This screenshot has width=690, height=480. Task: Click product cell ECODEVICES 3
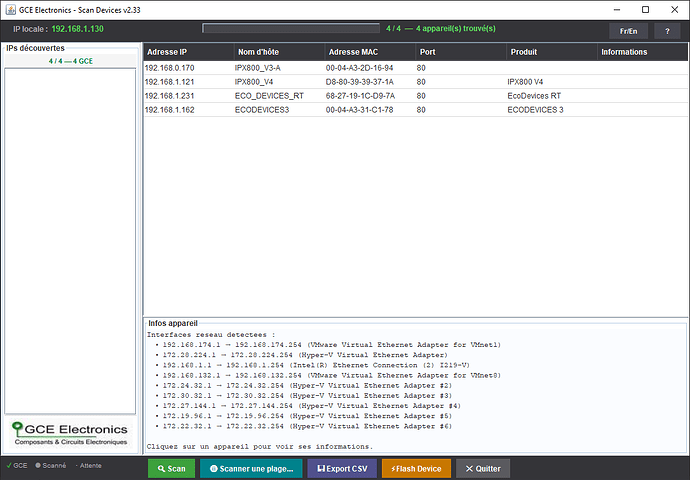(535, 110)
